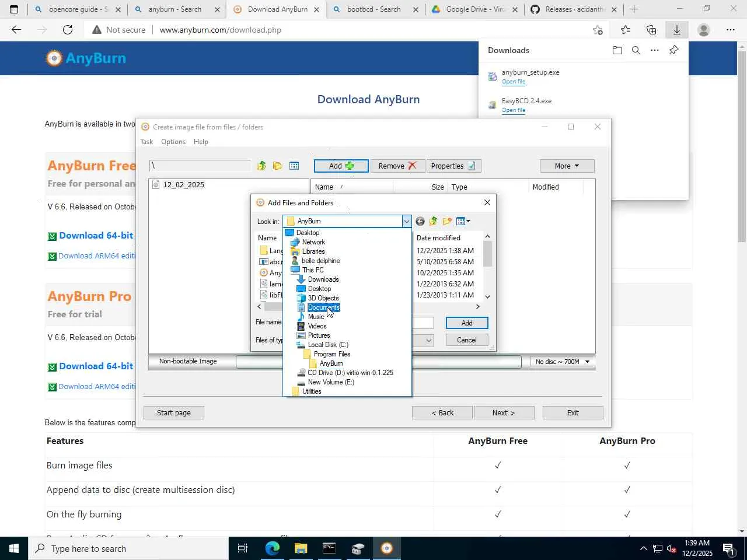Pin the Downloads panel

click(673, 50)
